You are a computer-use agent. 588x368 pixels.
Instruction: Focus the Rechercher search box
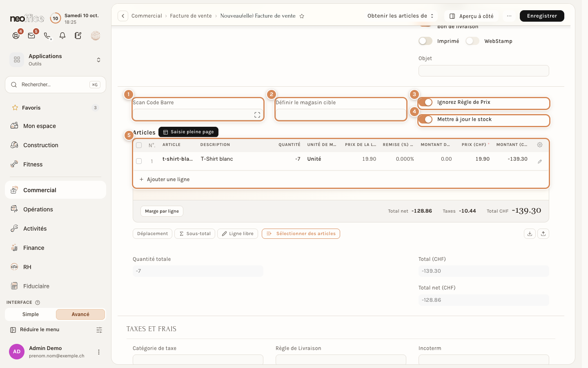click(x=56, y=85)
